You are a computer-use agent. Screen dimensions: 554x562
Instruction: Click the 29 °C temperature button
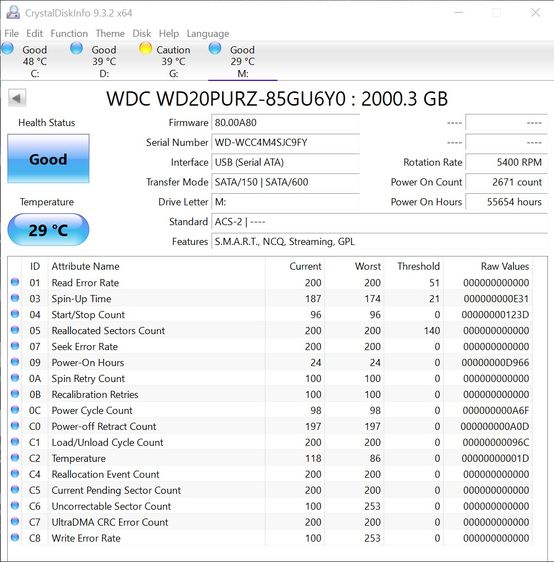pos(48,230)
